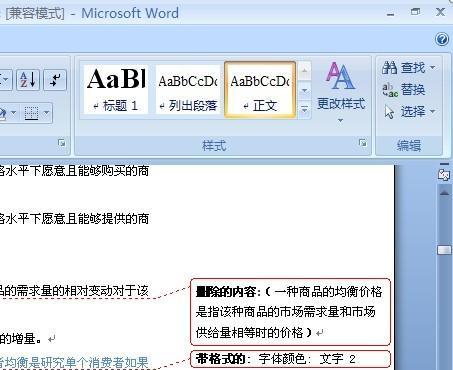
Task: Click vertical scrollbar up arrow
Action: pos(445,193)
